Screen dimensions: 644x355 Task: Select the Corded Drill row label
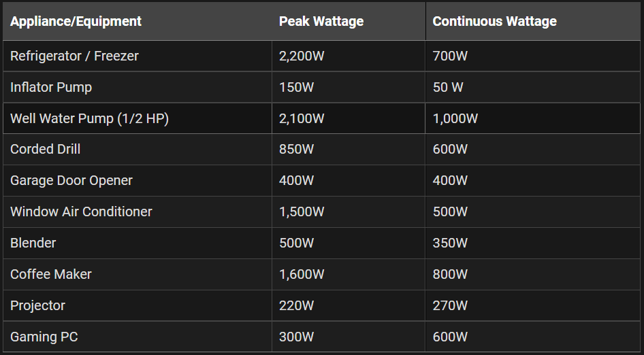pyautogui.click(x=45, y=149)
